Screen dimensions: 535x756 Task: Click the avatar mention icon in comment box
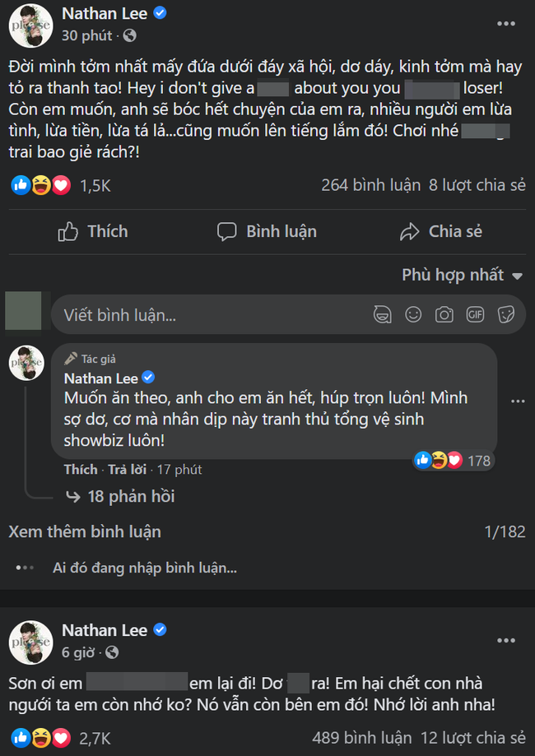pos(381,314)
